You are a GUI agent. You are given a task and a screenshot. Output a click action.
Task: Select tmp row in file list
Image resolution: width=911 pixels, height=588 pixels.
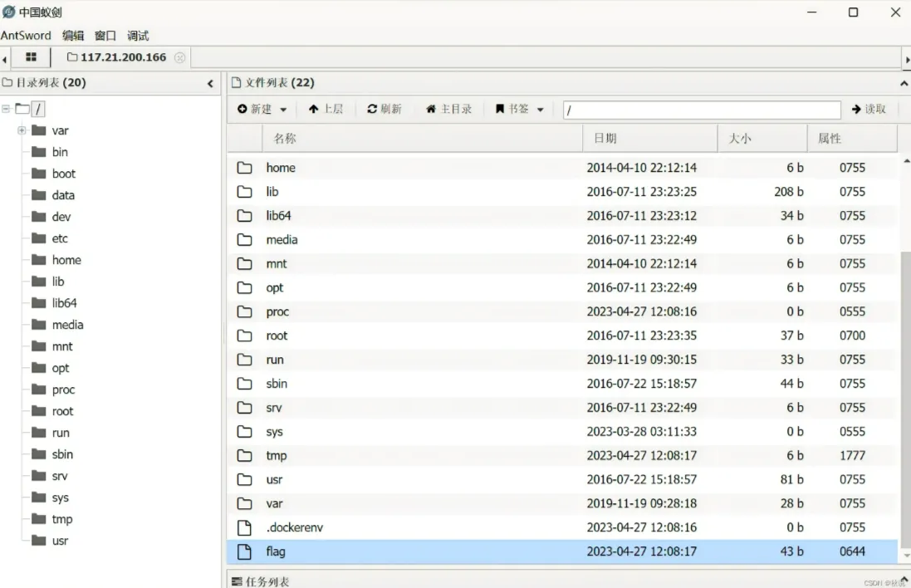[562, 455]
